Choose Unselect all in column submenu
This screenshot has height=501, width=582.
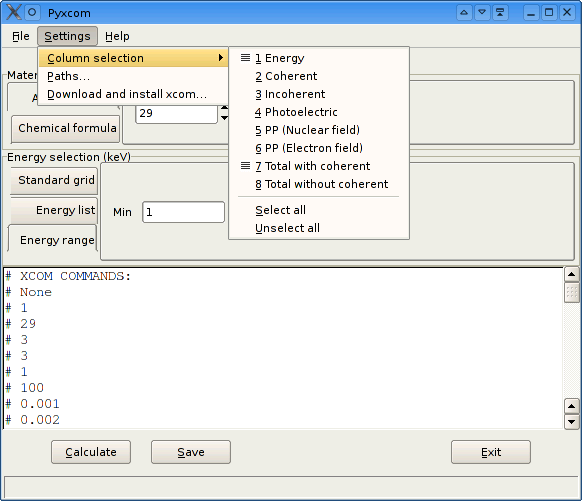coord(319,228)
